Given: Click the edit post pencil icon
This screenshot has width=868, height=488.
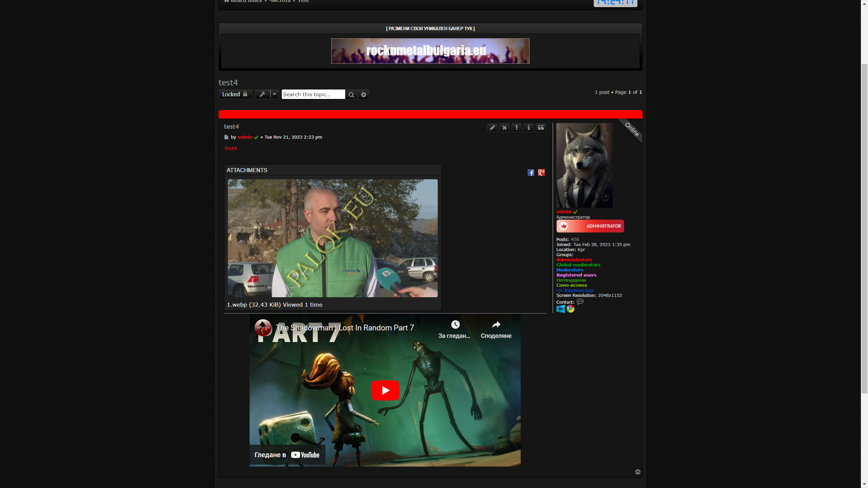Looking at the screenshot, I should [492, 128].
